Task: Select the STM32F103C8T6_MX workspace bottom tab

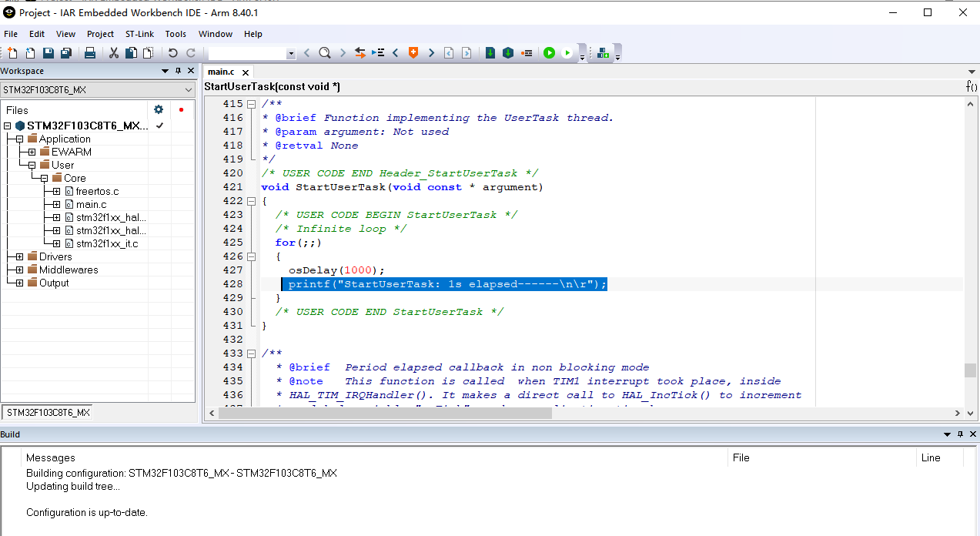Action: coord(48,413)
